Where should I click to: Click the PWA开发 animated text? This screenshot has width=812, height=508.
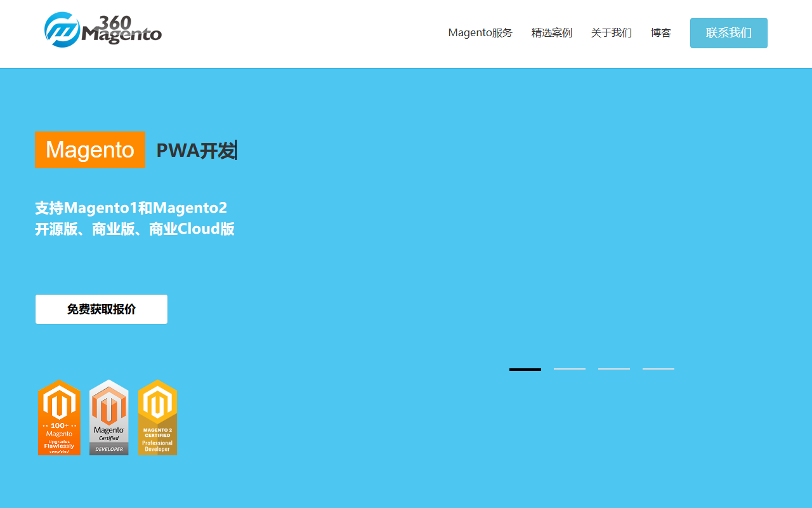[x=196, y=150]
